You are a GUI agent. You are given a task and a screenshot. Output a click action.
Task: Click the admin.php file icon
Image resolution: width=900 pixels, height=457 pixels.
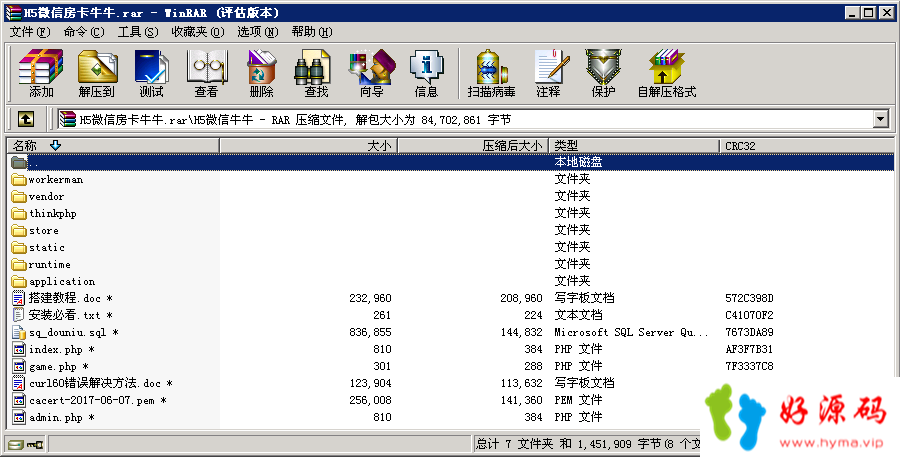tap(20, 417)
